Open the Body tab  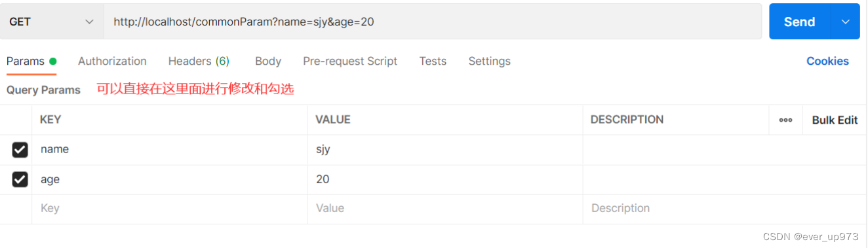pyautogui.click(x=268, y=61)
